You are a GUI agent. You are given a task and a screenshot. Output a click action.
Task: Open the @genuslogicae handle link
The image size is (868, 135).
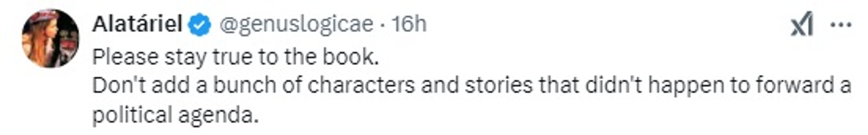(x=296, y=24)
